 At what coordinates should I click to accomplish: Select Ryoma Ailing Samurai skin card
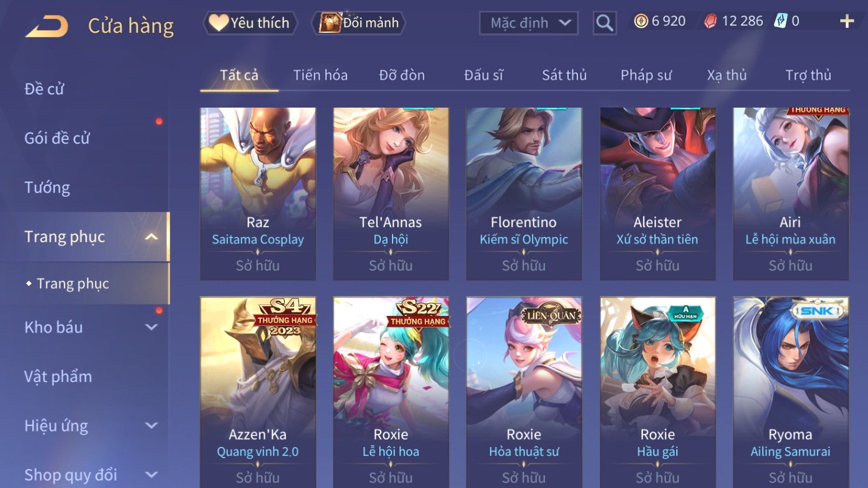pos(791,392)
